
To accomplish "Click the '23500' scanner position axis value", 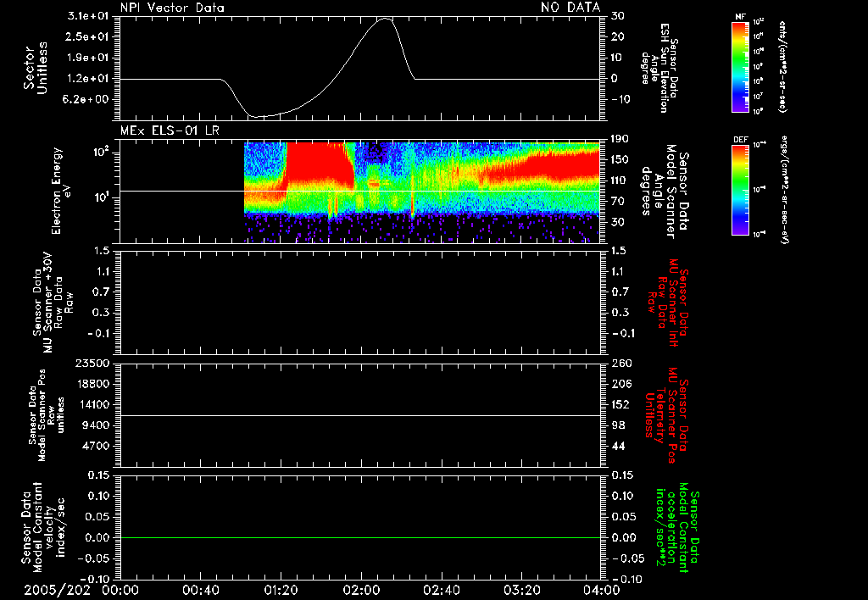I will 92,364.
